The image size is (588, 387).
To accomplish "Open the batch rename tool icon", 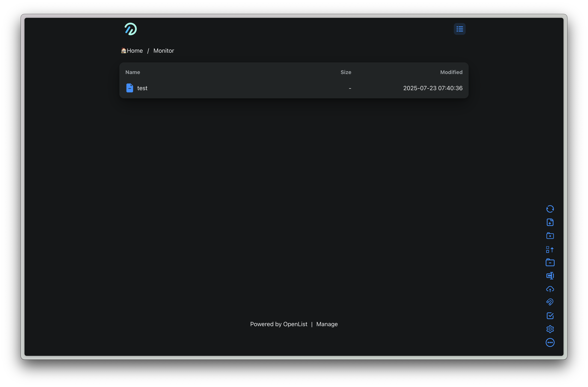I will coord(550,276).
